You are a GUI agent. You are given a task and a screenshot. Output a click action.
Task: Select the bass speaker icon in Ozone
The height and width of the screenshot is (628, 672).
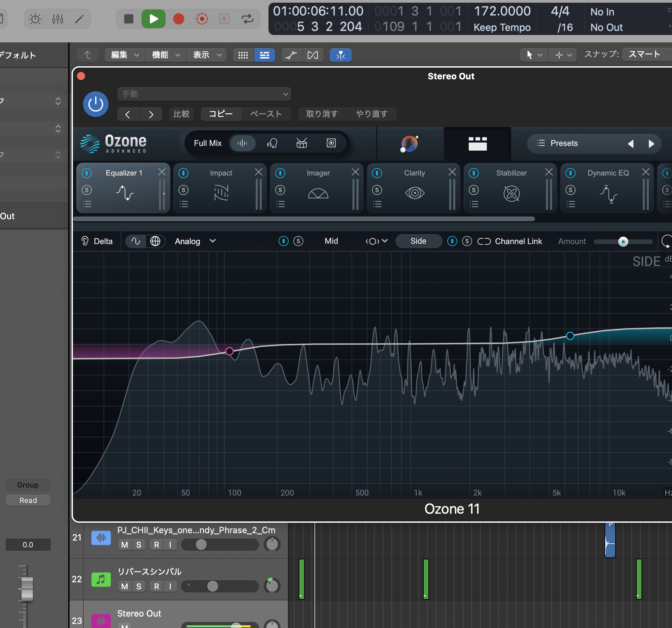[x=331, y=144]
